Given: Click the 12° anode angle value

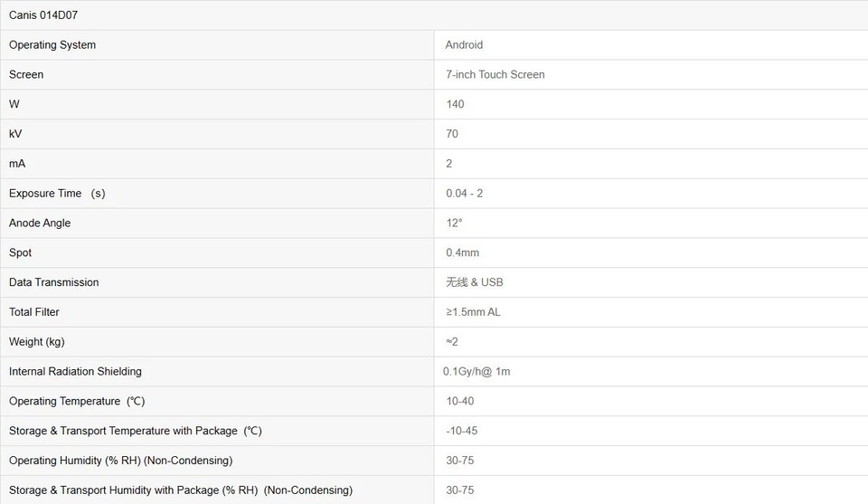Looking at the screenshot, I should tap(454, 223).
